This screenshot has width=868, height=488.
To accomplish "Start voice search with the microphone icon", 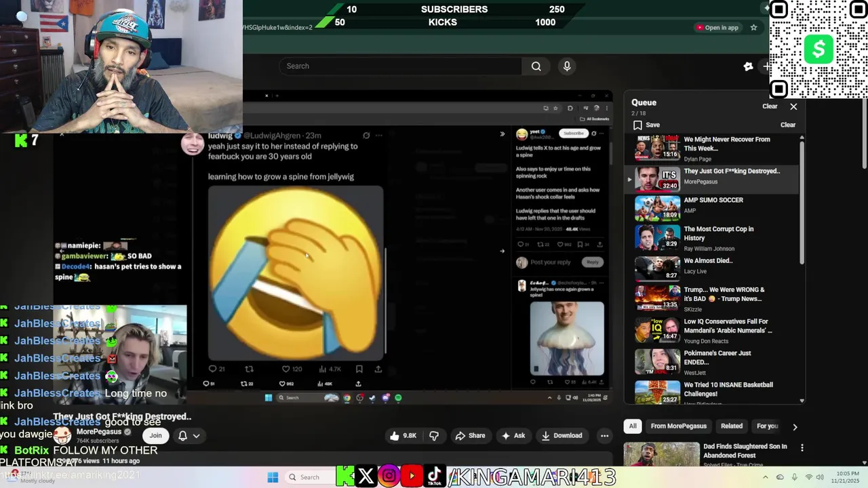I will (x=567, y=66).
